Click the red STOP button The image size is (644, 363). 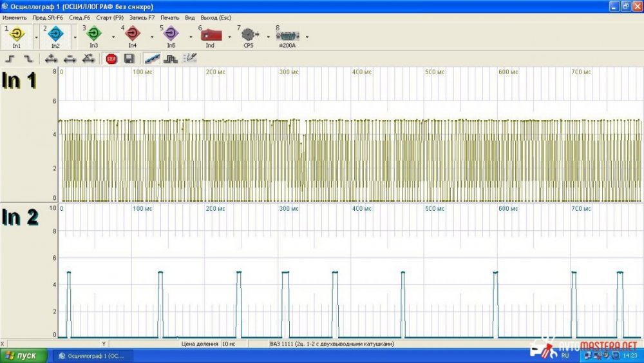[111, 59]
